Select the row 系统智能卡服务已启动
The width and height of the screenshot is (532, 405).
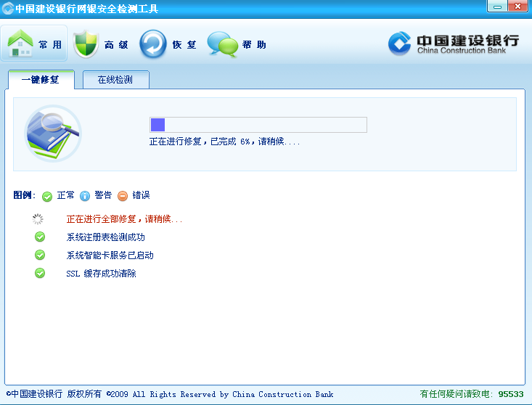110,255
